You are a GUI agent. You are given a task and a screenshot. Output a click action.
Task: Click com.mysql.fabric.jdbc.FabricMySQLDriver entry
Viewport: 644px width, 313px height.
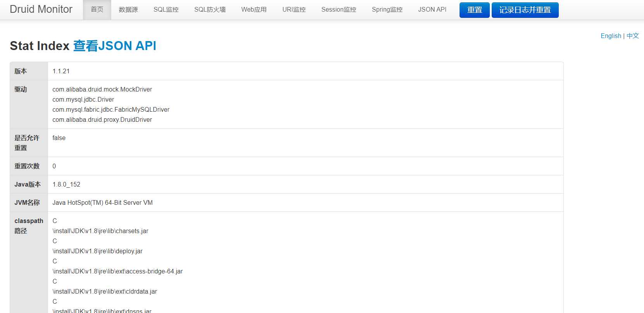tap(111, 109)
